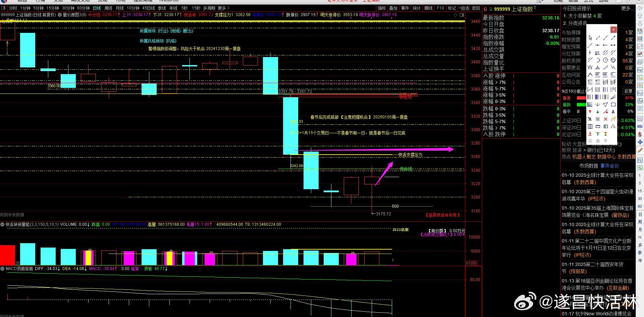Open the MACD顶离背离 indicator menu
The height and width of the screenshot is (317, 644).
(2, 269)
